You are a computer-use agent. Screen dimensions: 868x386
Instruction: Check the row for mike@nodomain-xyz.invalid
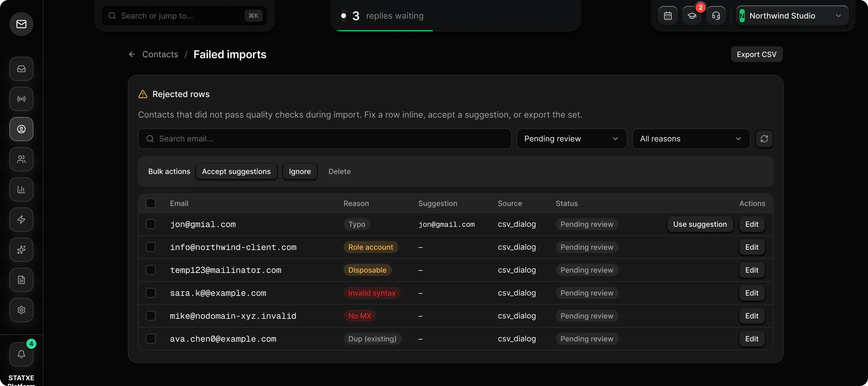[151, 316]
